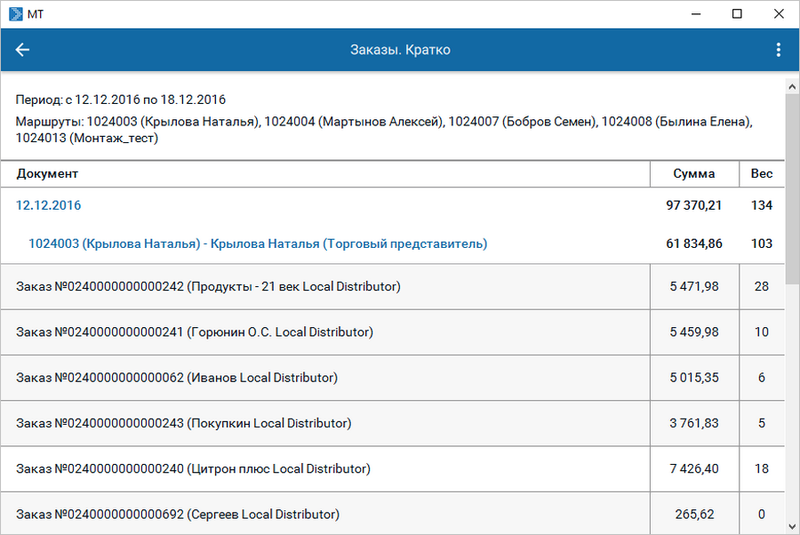
Task: Click the back arrow icon
Action: 23,50
